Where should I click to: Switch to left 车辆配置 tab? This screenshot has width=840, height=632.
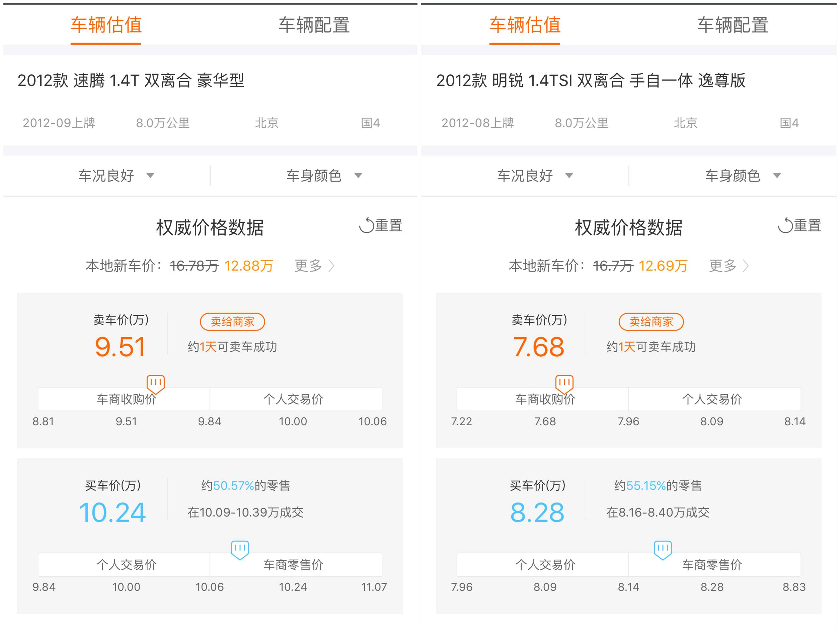pyautogui.click(x=314, y=25)
